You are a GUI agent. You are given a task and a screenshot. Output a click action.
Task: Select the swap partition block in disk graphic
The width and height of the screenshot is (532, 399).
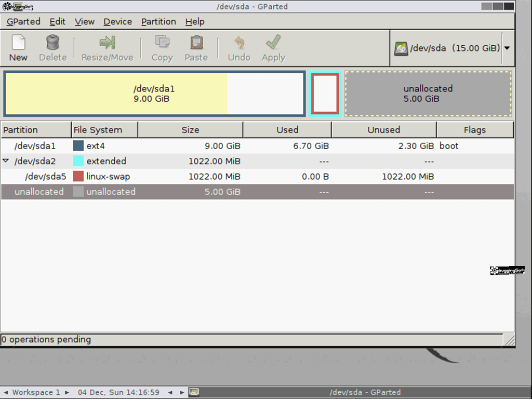325,94
